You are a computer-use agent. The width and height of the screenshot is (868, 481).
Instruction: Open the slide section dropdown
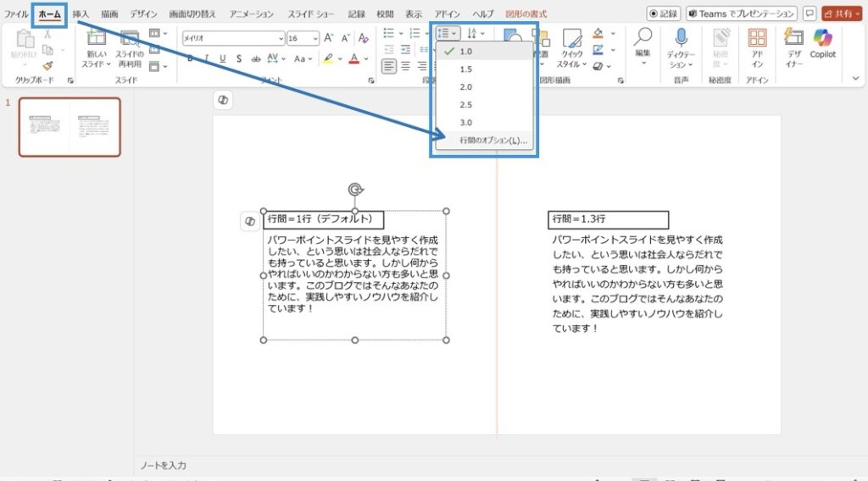[159, 67]
